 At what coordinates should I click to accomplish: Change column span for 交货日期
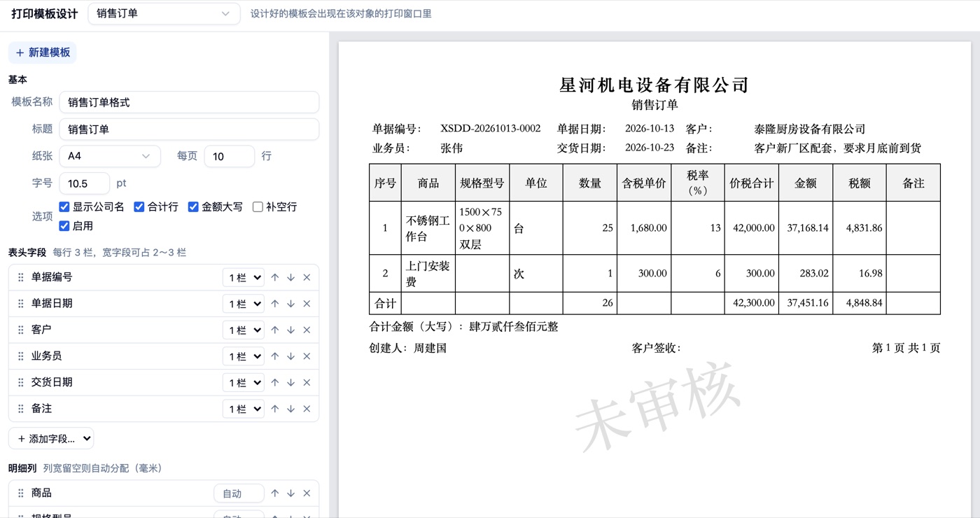pos(243,383)
